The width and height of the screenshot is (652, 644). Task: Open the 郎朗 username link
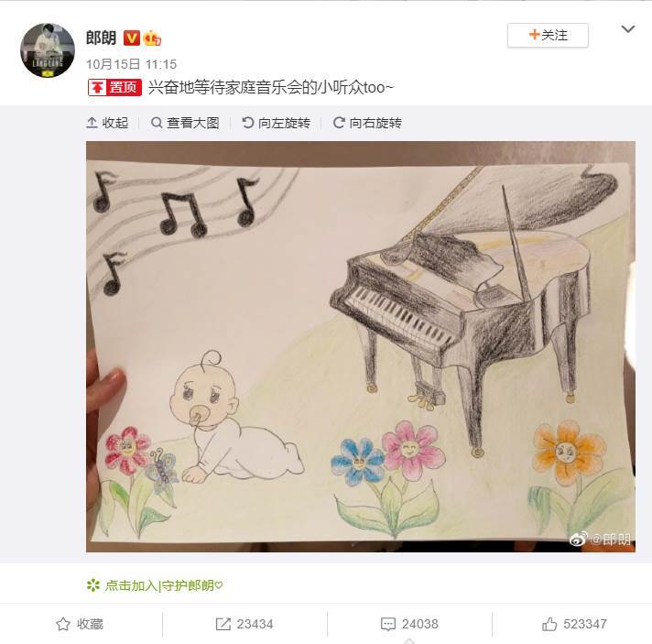[x=101, y=38]
